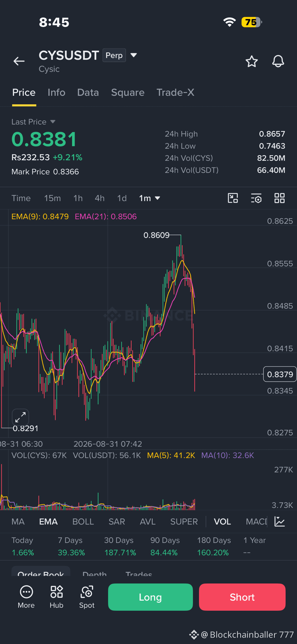This screenshot has height=644, width=297.
Task: Open the Hub
Action: 56,597
